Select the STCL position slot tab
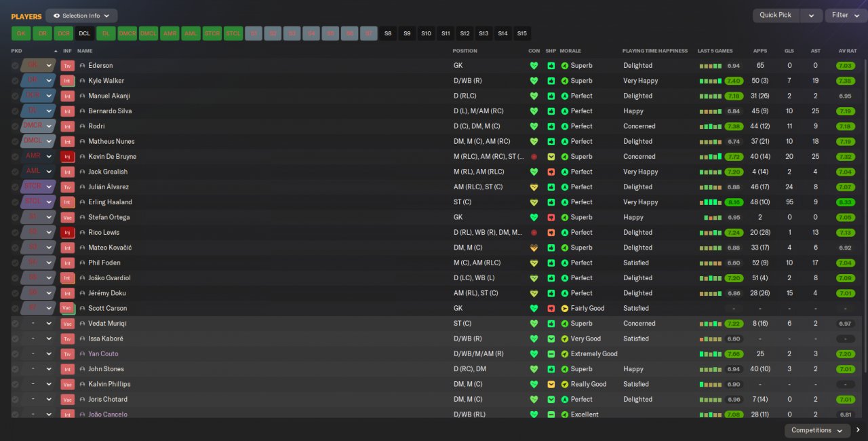This screenshot has height=441, width=868. [233, 33]
